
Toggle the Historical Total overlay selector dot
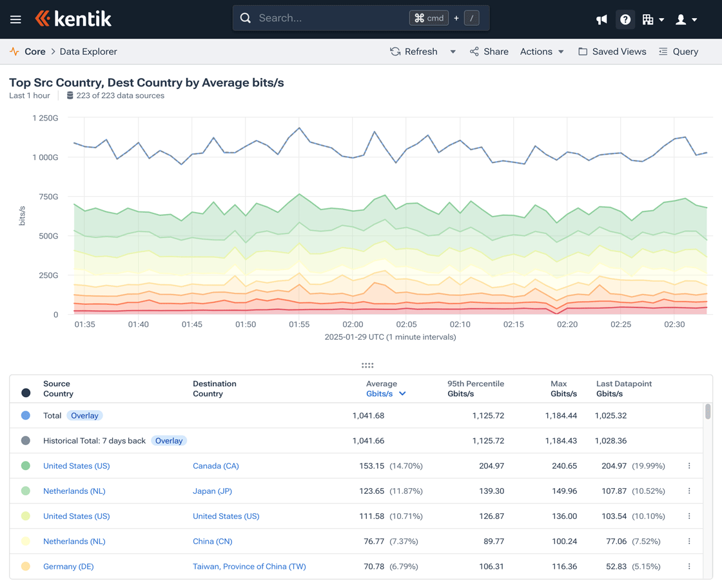point(24,440)
